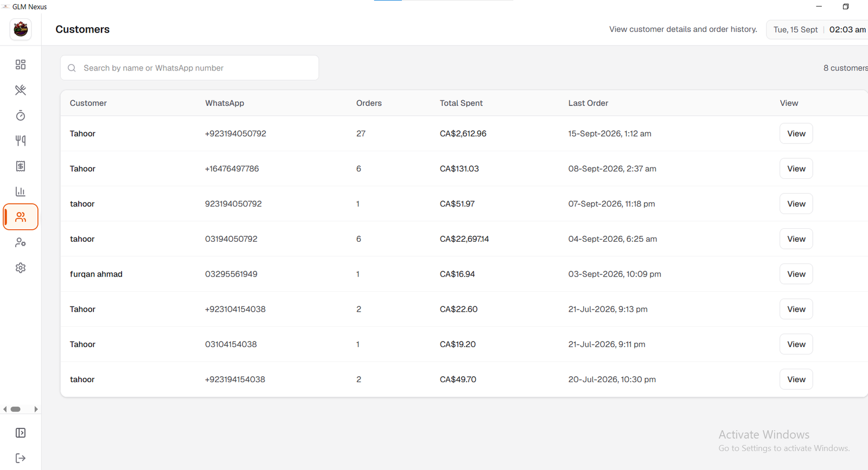Open the stopwatch timer sidebar icon

pos(21,115)
